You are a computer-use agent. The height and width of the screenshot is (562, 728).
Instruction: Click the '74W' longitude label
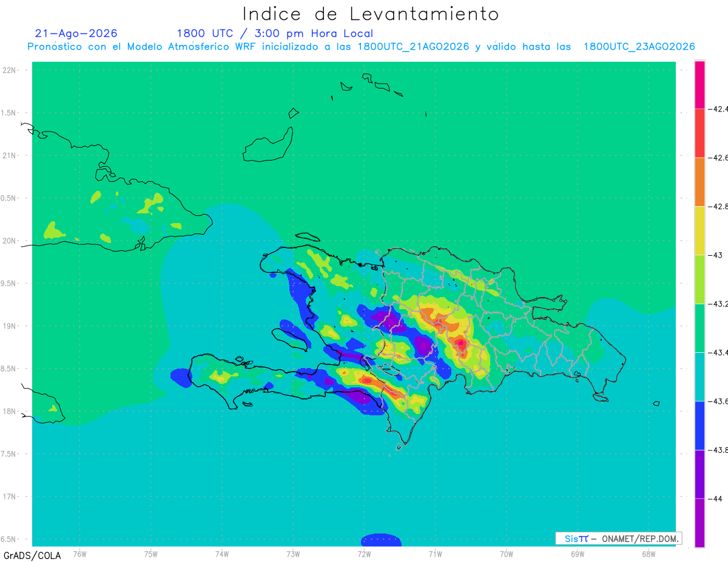coord(221,553)
